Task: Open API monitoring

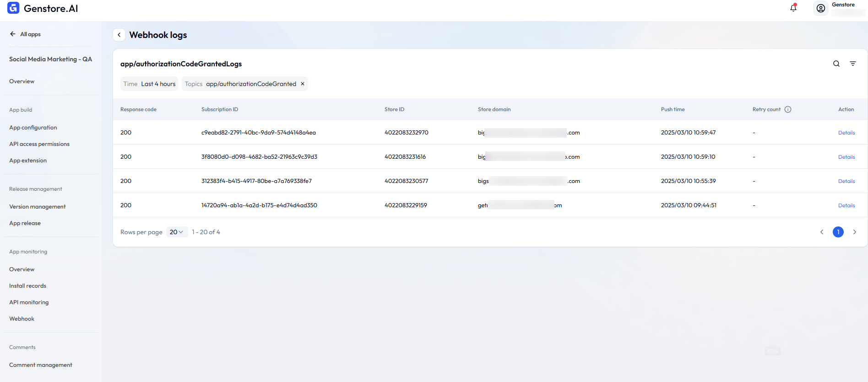Action: 29,302
